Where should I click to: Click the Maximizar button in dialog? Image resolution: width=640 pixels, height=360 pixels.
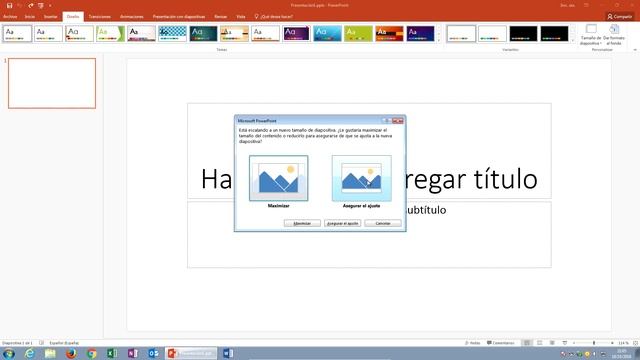coord(302,223)
